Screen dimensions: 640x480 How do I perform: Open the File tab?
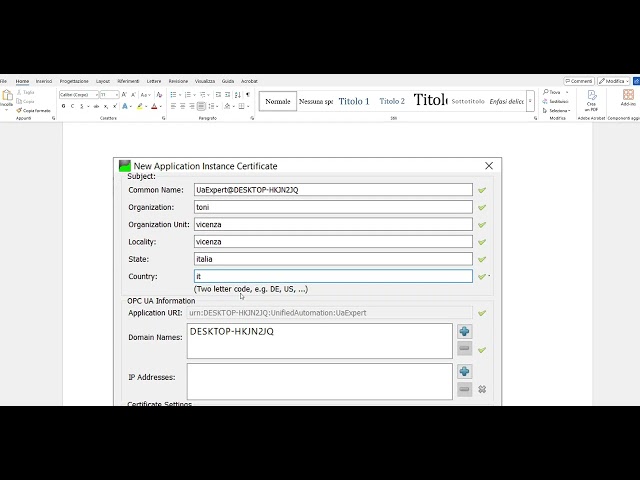[3, 81]
